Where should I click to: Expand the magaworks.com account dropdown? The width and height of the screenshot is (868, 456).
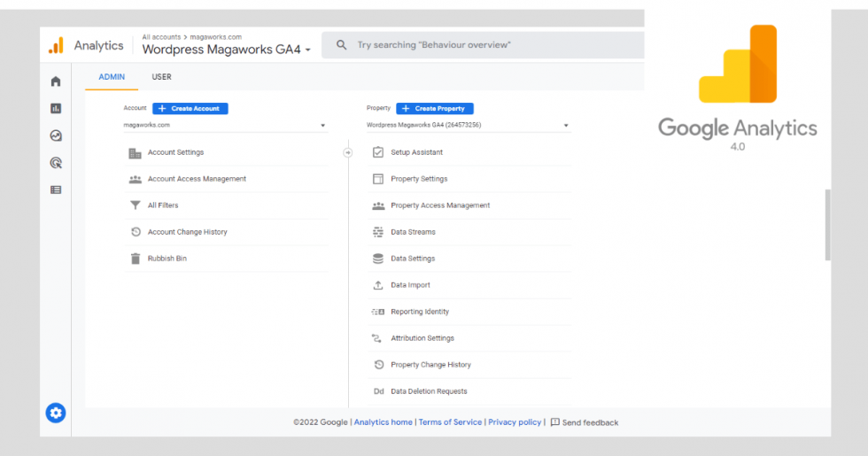click(x=225, y=125)
